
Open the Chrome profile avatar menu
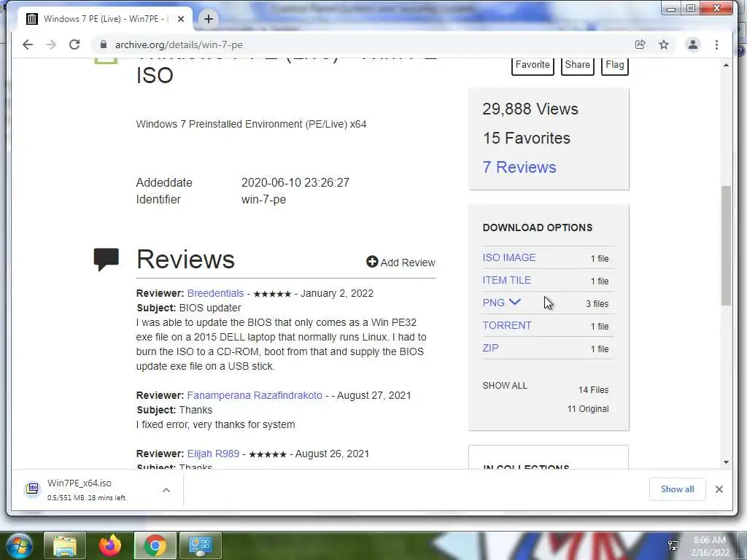693,44
